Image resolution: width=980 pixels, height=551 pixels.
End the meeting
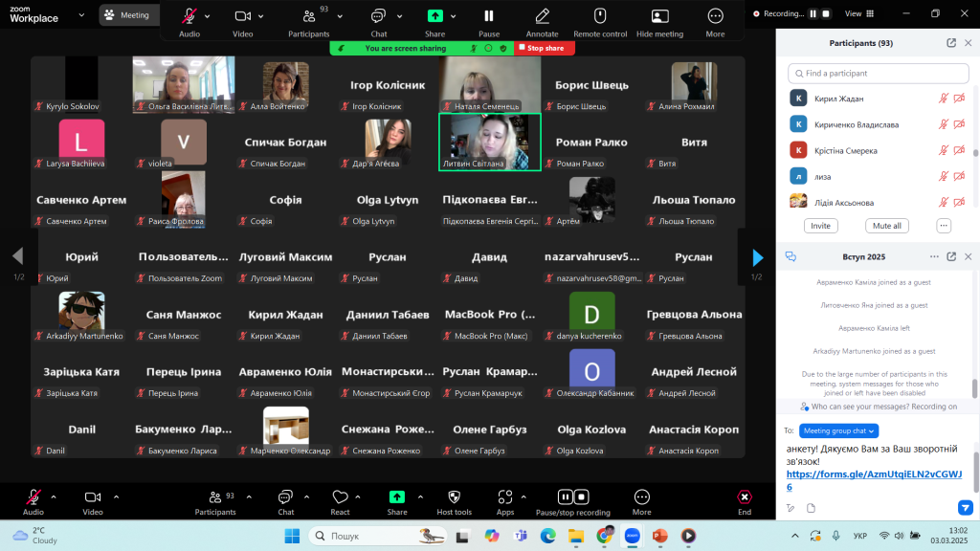745,501
